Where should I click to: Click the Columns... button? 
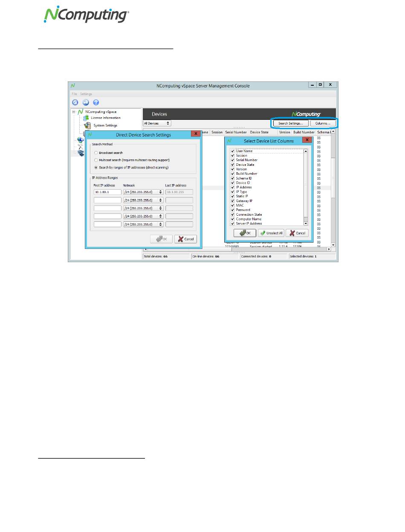[x=323, y=123]
